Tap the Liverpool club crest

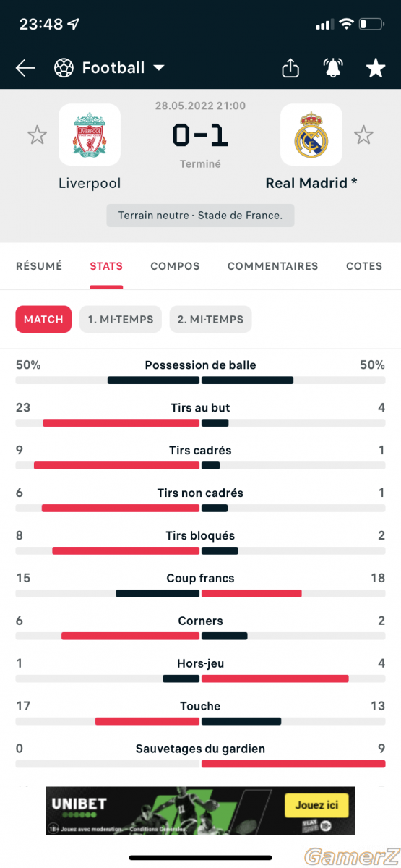click(90, 135)
